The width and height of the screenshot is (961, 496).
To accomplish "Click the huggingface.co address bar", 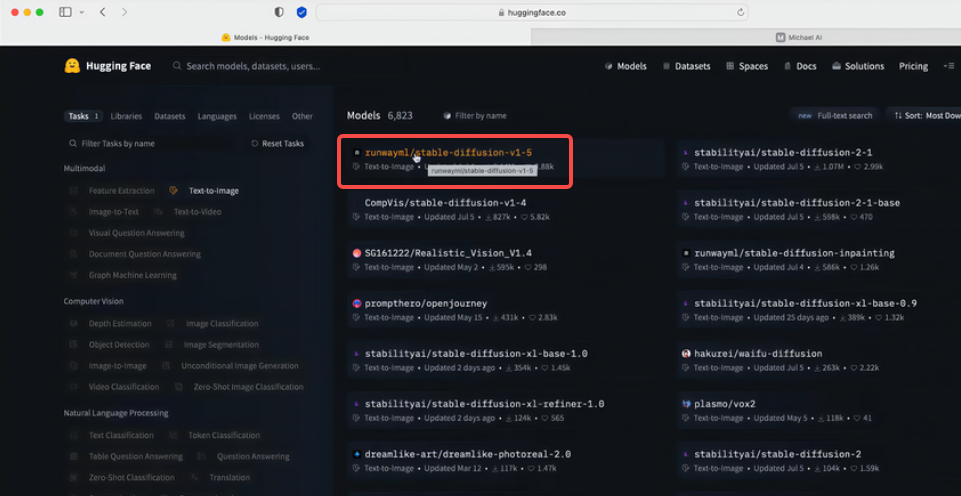I will pos(531,12).
